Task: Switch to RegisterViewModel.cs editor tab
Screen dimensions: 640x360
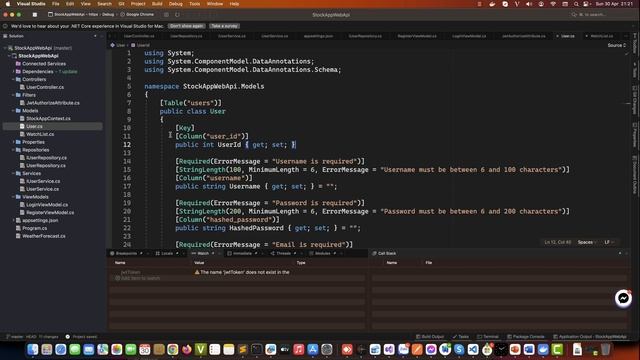Action: click(x=417, y=36)
